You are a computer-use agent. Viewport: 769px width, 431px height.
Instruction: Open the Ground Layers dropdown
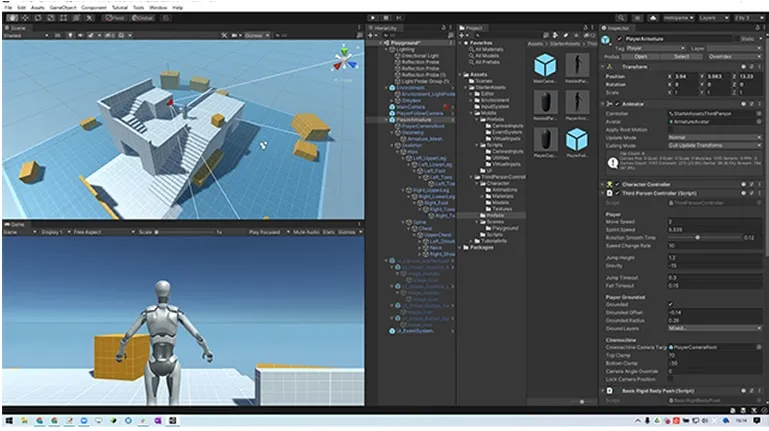tap(715, 328)
